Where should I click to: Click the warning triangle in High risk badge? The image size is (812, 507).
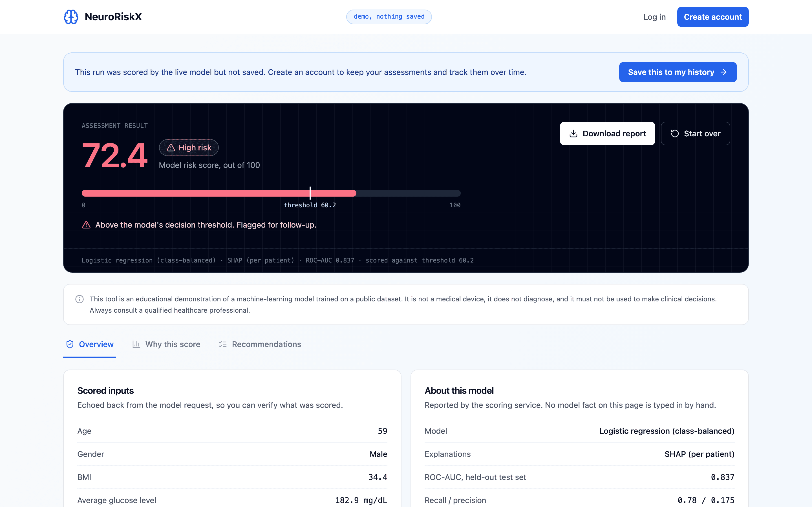click(x=171, y=148)
